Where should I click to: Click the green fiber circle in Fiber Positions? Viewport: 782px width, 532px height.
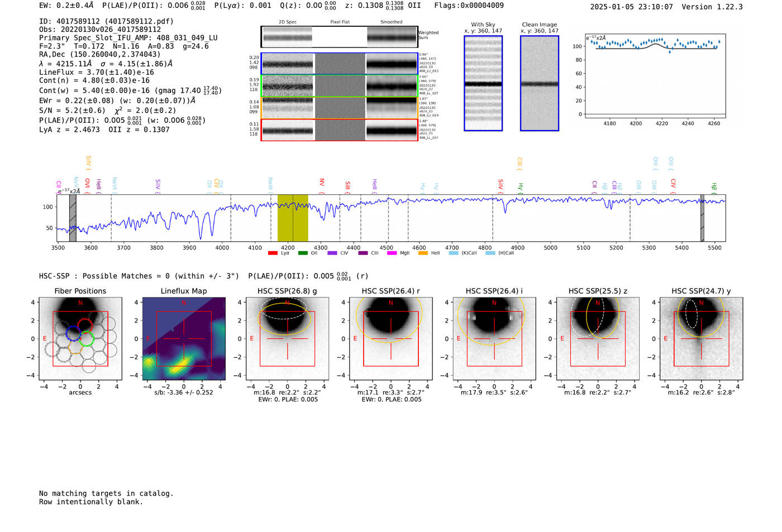coord(86,338)
